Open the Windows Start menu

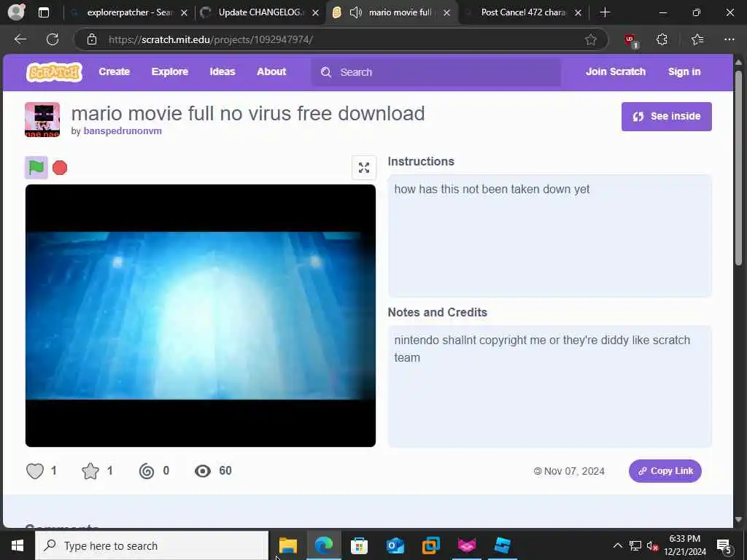pos(18,545)
